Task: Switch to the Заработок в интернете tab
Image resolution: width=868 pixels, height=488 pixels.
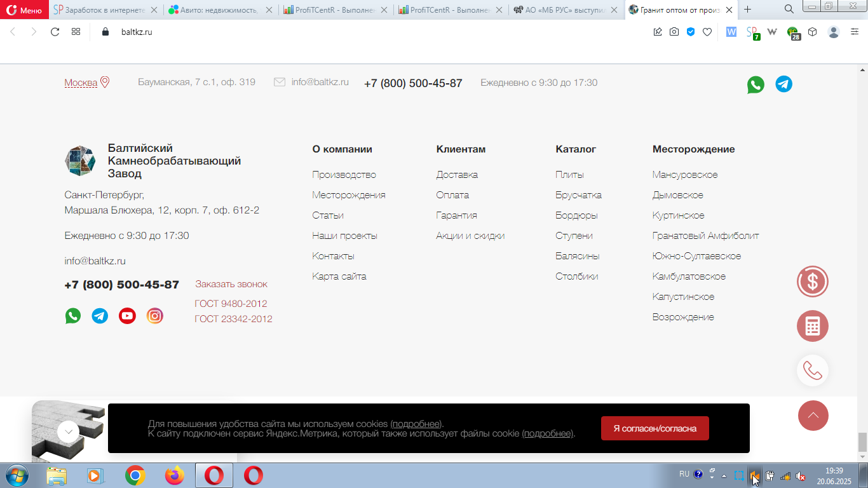Action: [105, 10]
